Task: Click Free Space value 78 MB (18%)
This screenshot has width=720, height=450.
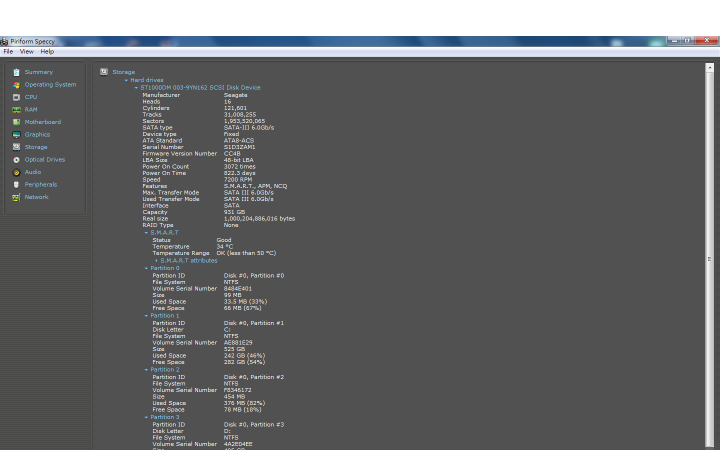Action: [x=242, y=410]
